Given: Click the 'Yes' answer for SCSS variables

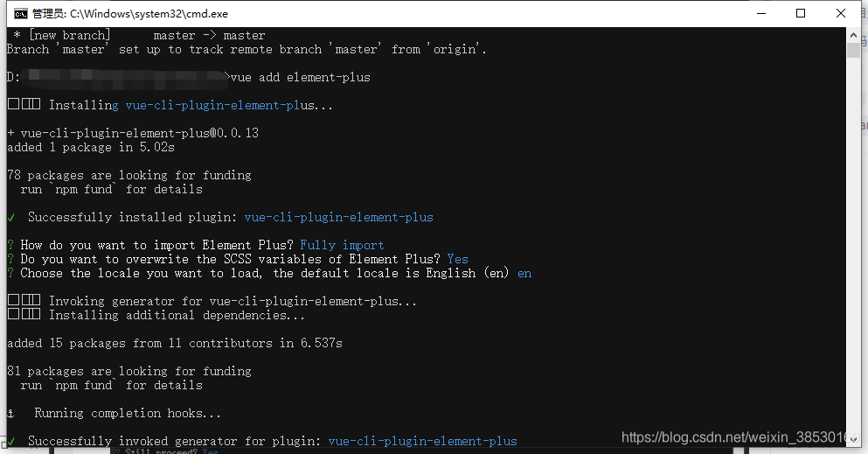Looking at the screenshot, I should tap(457, 259).
